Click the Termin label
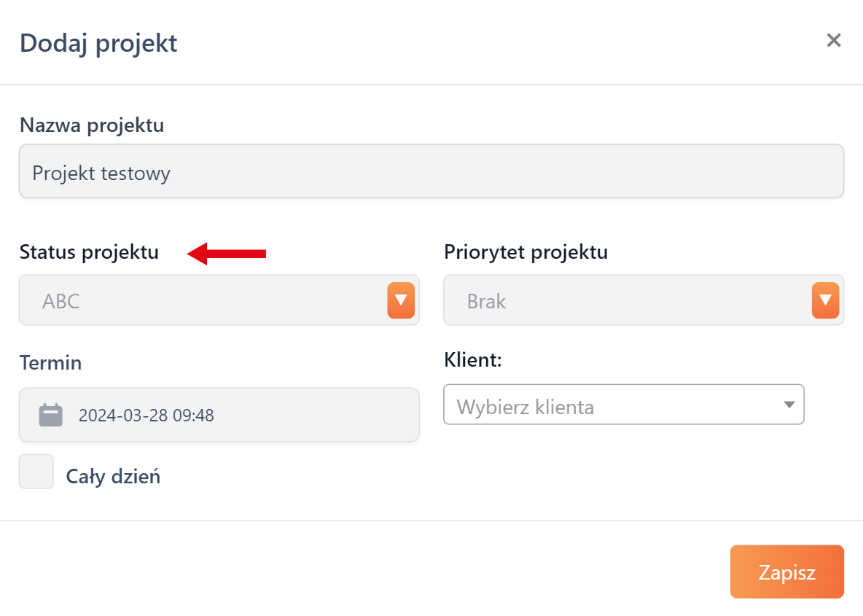This screenshot has width=863, height=616. [50, 362]
